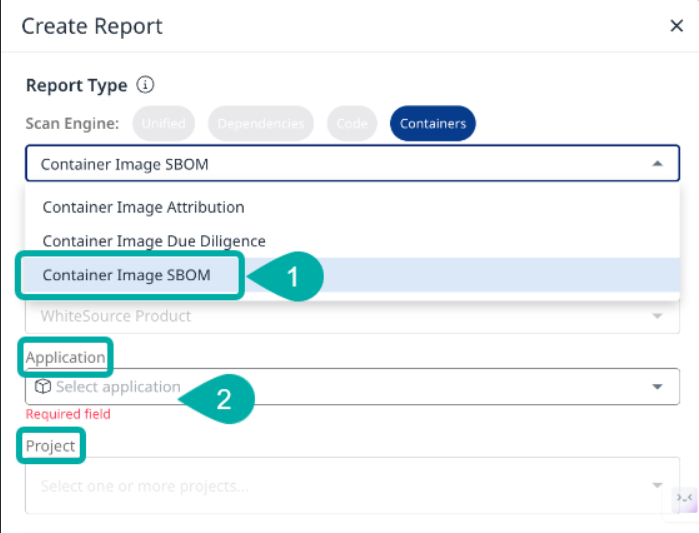Close the Create Report dialog
Screen dimensions: 699x533
676,26
